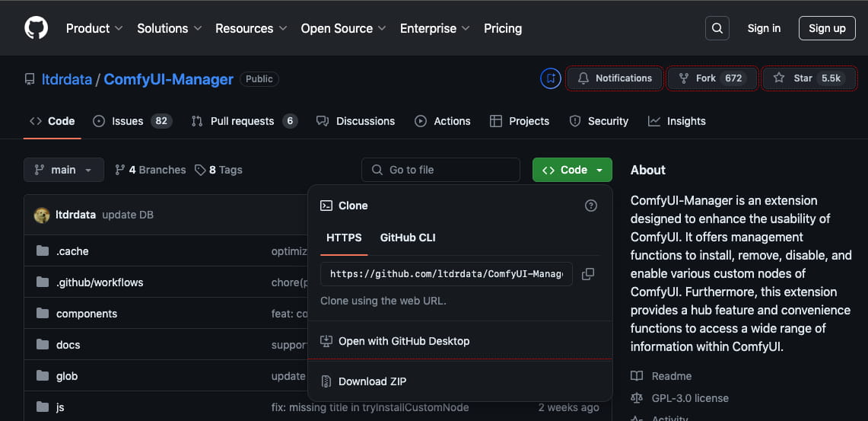This screenshot has height=421, width=868.
Task: Open Notifications bell button
Action: (615, 78)
